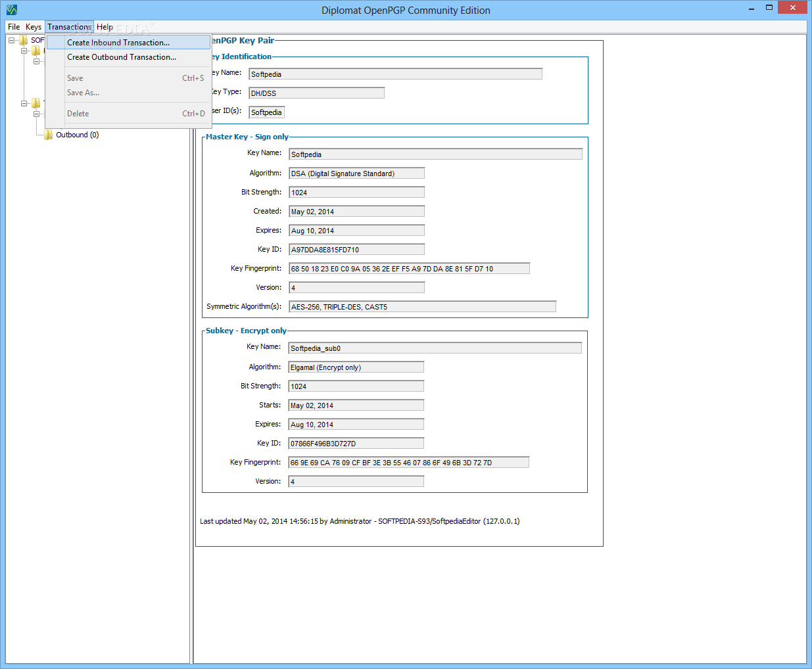Click the Symmetric Algorithm(s) label
This screenshot has height=669, width=812.
pos(244,306)
